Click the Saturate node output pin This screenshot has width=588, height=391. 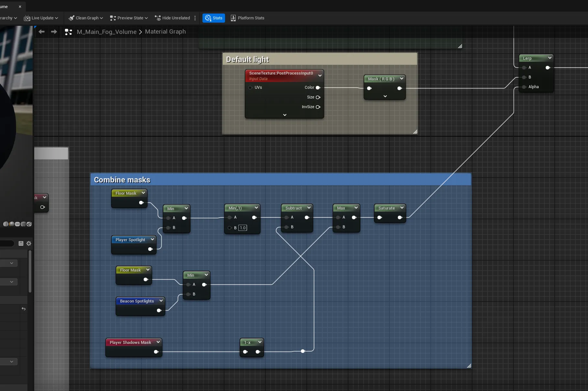(400, 218)
